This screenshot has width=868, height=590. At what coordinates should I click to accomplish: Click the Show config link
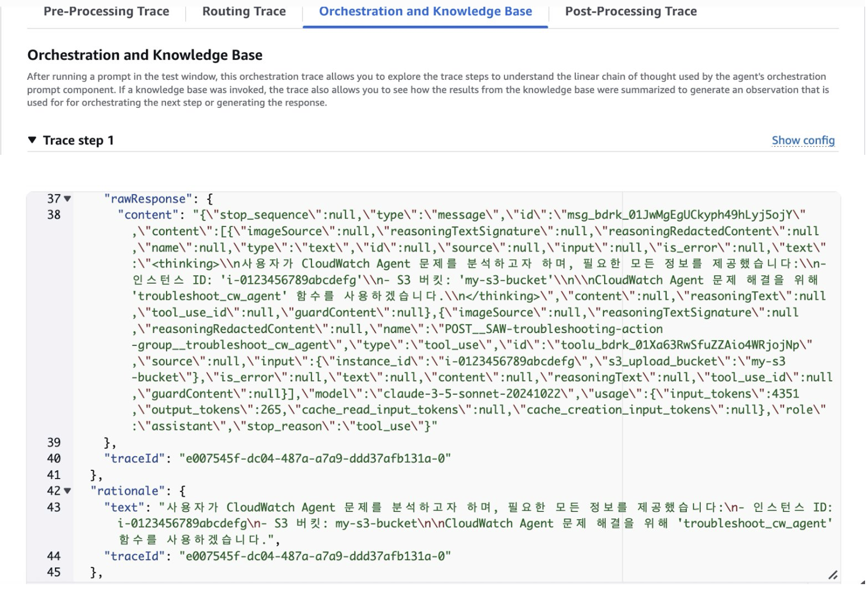tap(802, 140)
